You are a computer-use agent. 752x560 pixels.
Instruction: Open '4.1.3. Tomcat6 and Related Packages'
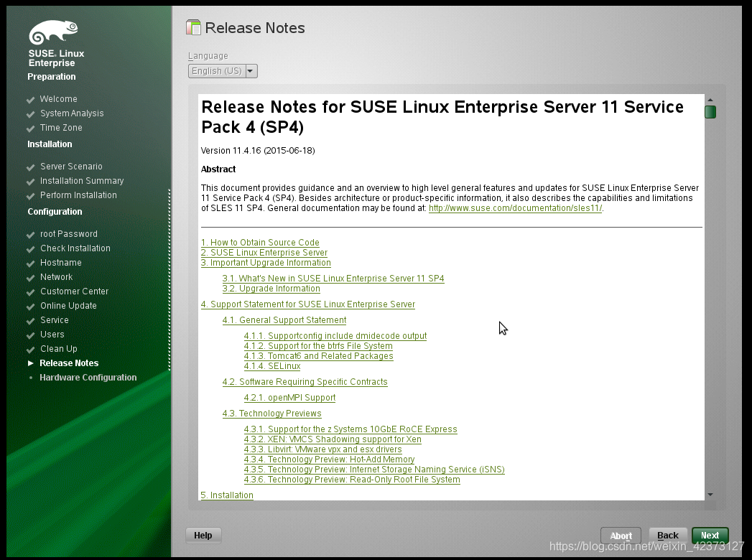pyautogui.click(x=318, y=356)
